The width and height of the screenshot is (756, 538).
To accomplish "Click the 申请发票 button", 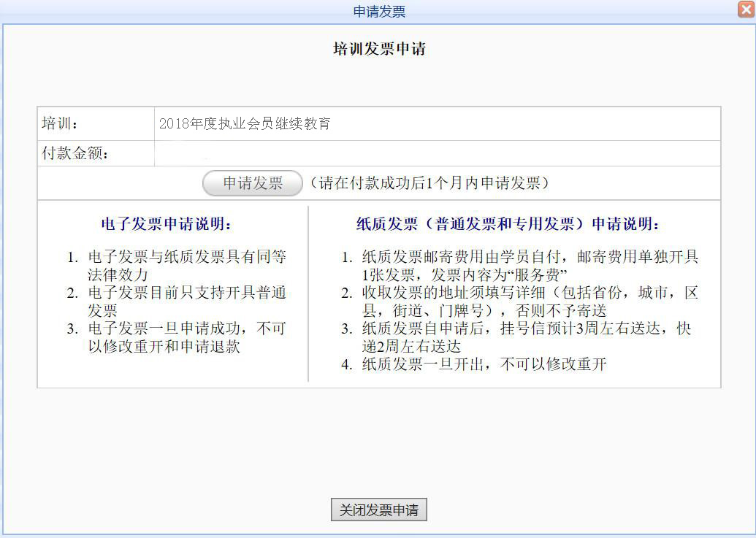I will pos(251,182).
